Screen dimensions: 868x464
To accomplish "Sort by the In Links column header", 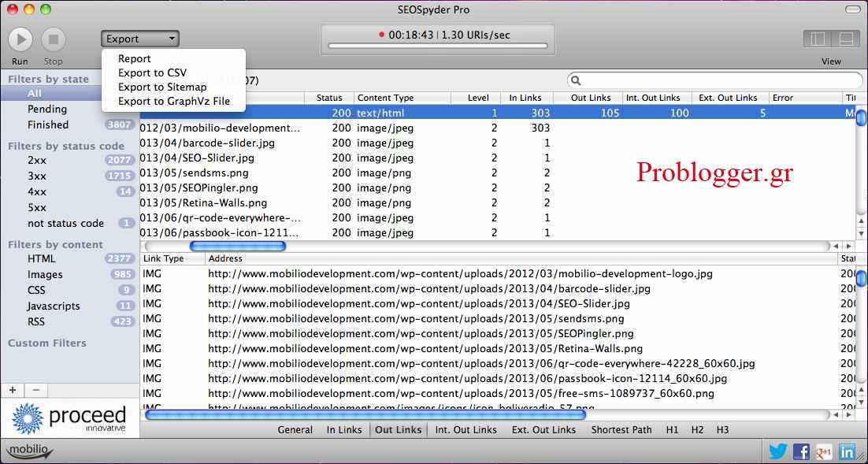I will pos(528,98).
